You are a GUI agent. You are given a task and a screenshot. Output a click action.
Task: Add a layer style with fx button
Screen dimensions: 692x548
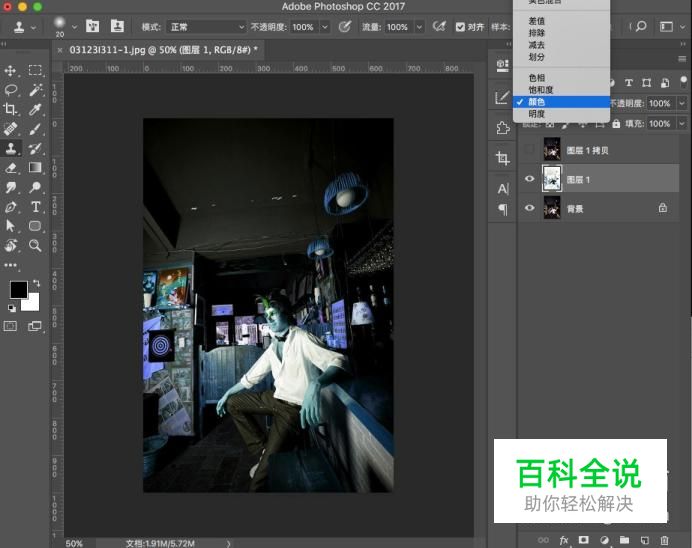(x=564, y=540)
